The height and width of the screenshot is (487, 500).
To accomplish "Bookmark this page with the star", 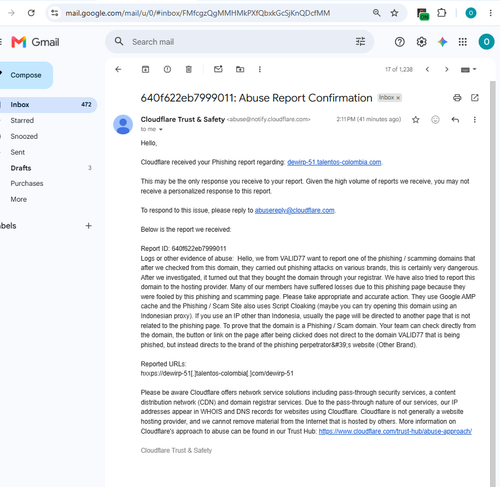I will click(394, 13).
